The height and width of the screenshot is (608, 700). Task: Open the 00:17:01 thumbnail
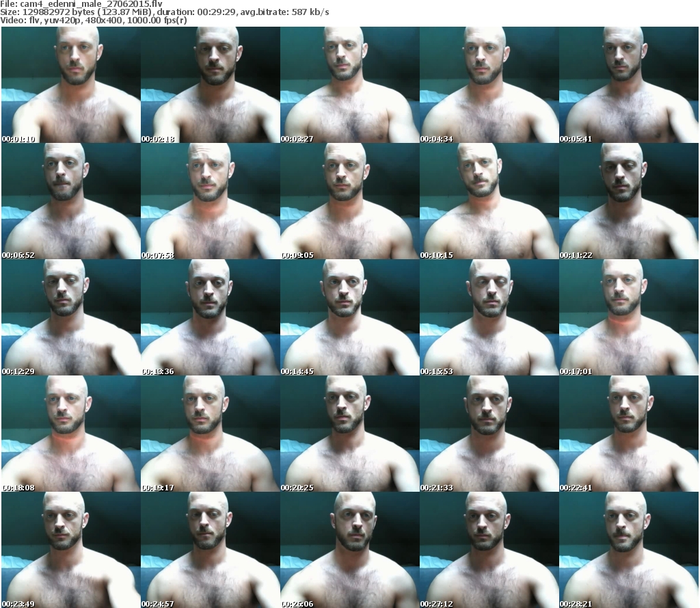pos(629,317)
